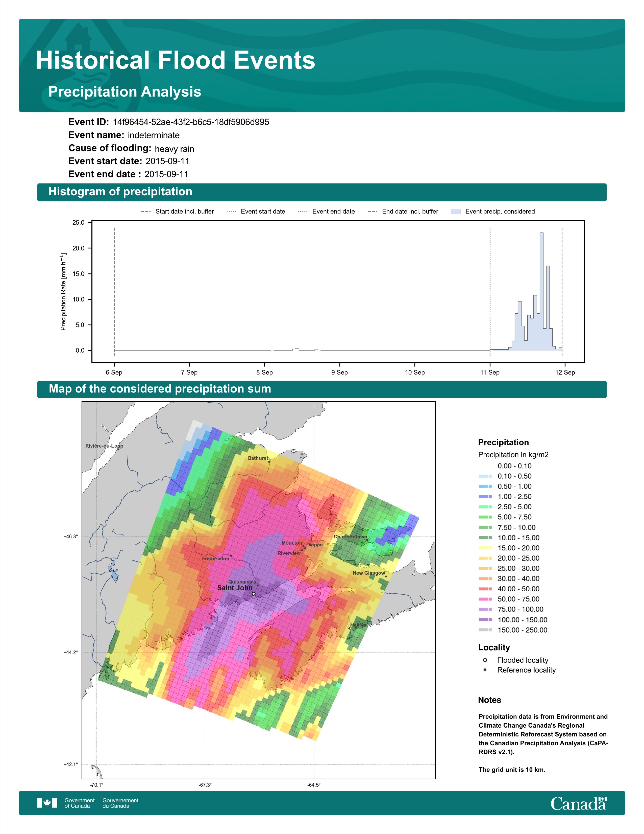Image resolution: width=644 pixels, height=834 pixels.
Task: Click the 6 Sep x-axis tick label
Action: point(114,372)
